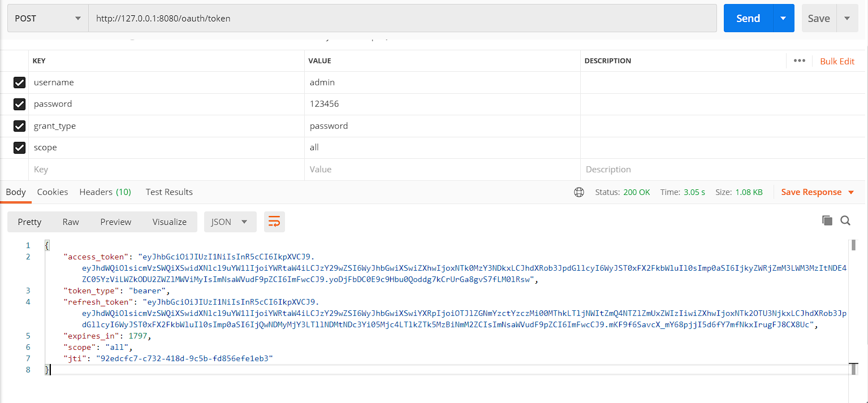The image size is (868, 403).
Task: Send the request with the Send button
Action: 748,18
